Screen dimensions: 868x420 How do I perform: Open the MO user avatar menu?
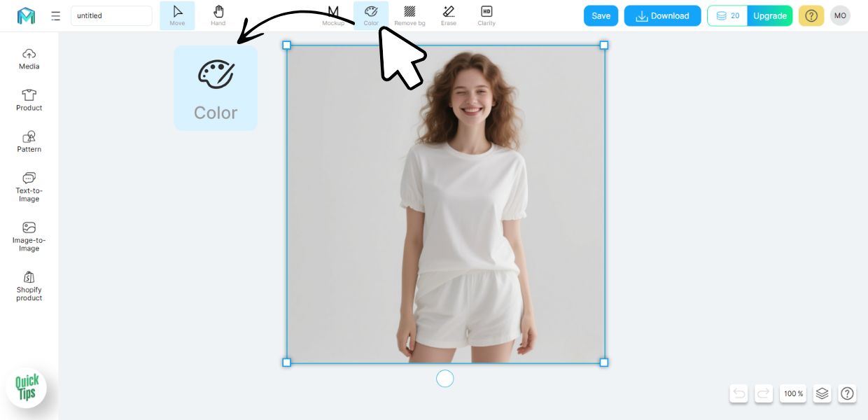point(840,15)
